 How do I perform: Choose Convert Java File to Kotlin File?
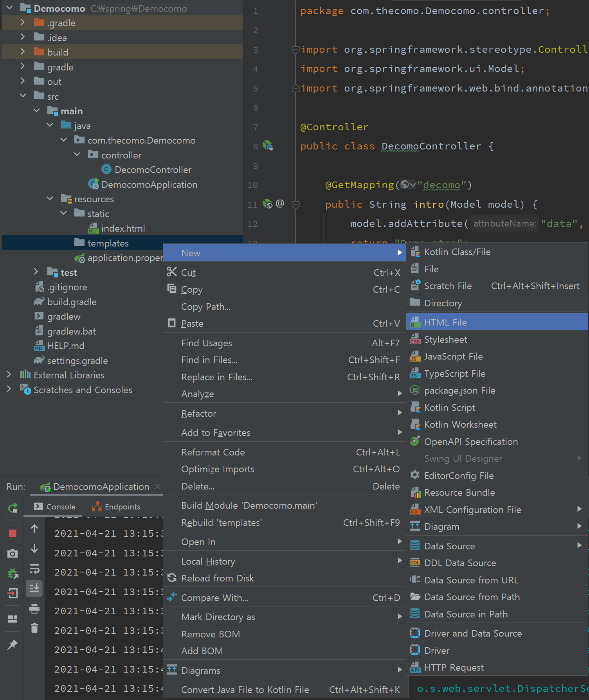click(285, 690)
